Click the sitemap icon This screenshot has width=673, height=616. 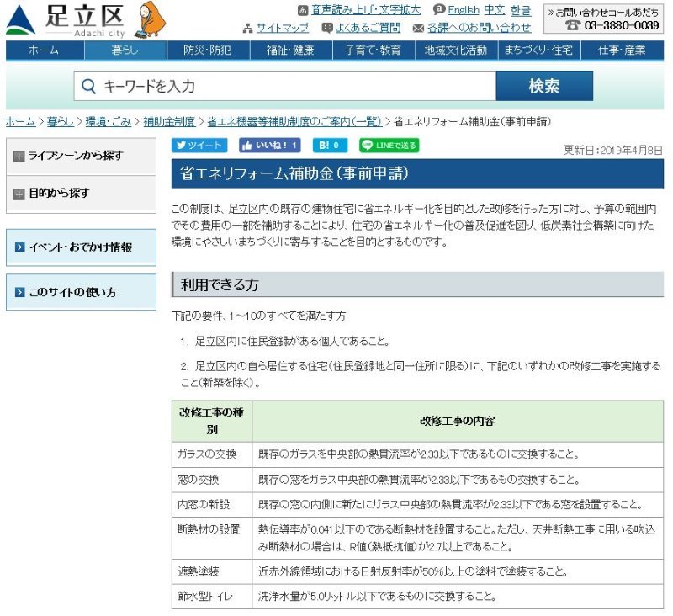[247, 29]
